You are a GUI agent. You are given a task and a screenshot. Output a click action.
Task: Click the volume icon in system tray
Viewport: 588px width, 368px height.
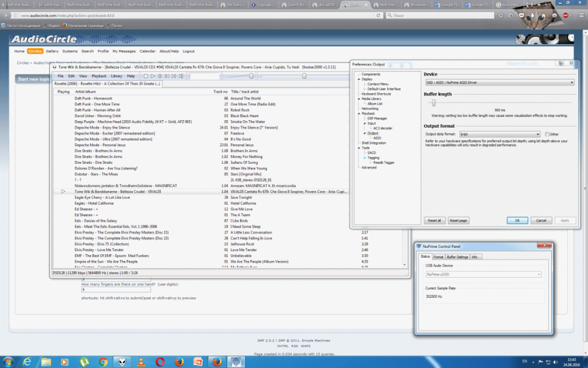(555, 362)
